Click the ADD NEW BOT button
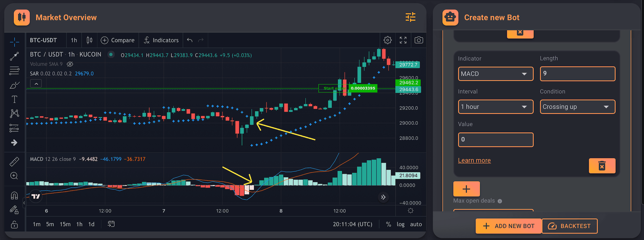This screenshot has height=240, width=644. point(508,226)
